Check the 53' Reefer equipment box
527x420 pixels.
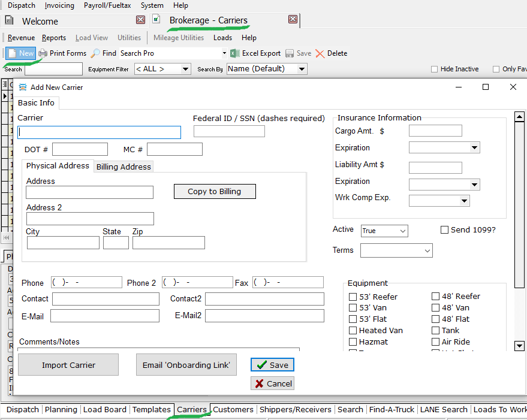pos(353,297)
